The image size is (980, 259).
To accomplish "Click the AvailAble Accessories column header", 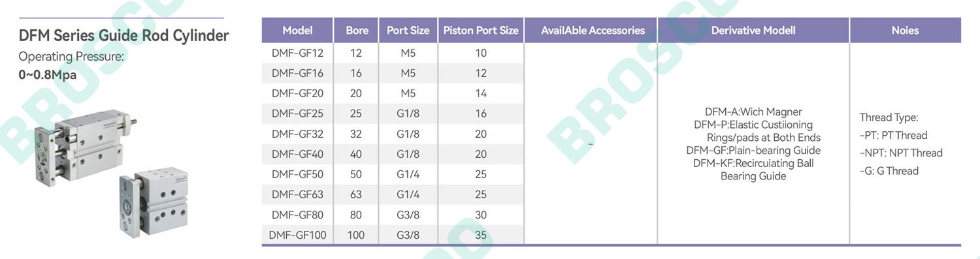I will pyautogui.click(x=593, y=30).
